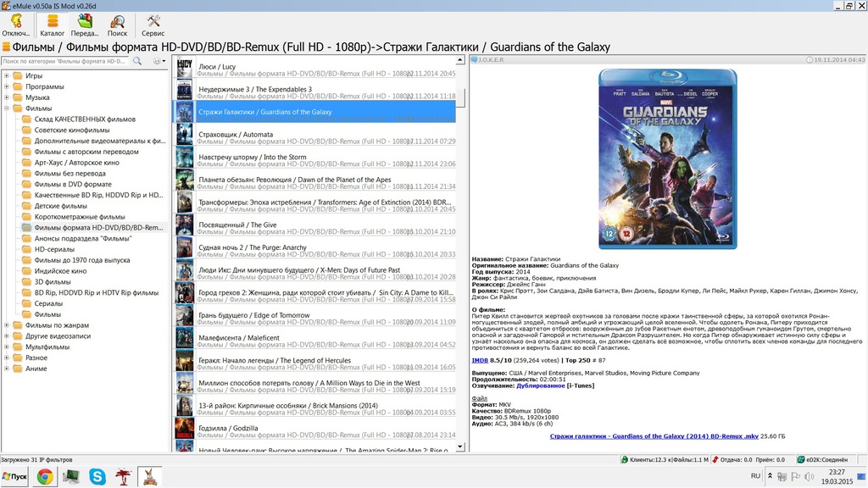Viewport: 868px width, 488px height.
Task: Select Грань будущего / Edge of Tomorrow
Action: [x=315, y=316]
